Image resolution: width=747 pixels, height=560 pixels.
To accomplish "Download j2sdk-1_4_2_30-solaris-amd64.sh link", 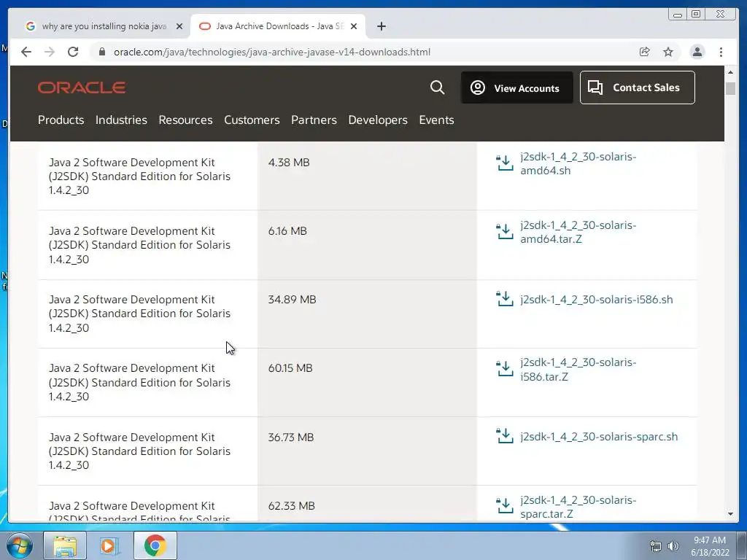I will (x=578, y=163).
